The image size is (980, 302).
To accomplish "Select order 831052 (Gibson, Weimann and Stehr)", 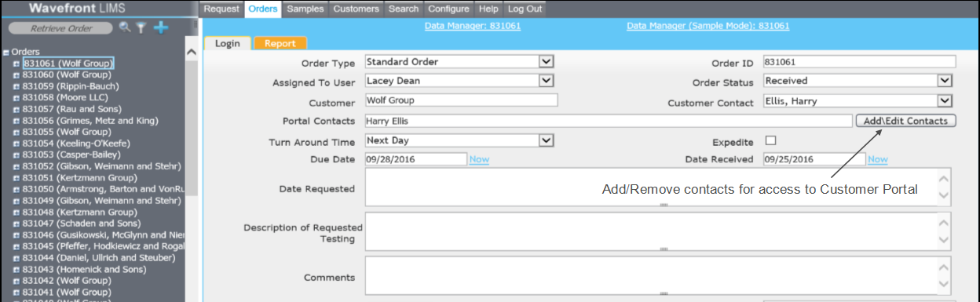I will (x=101, y=166).
